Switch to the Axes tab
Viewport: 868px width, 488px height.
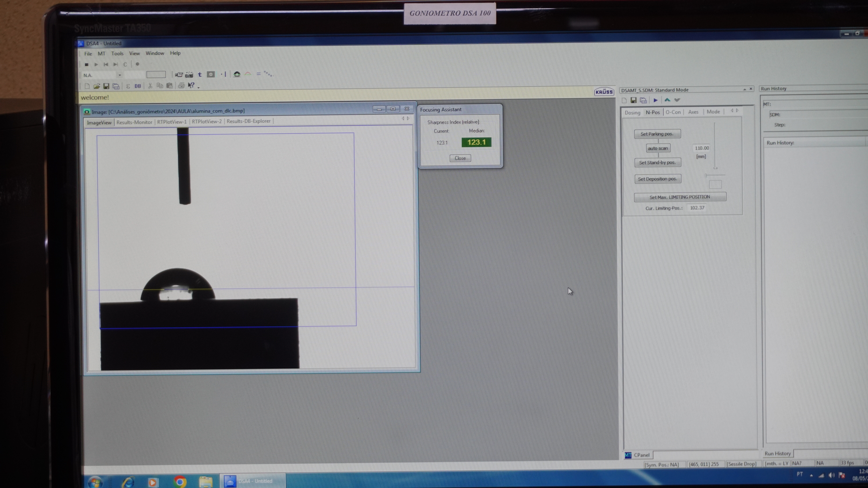(x=693, y=112)
